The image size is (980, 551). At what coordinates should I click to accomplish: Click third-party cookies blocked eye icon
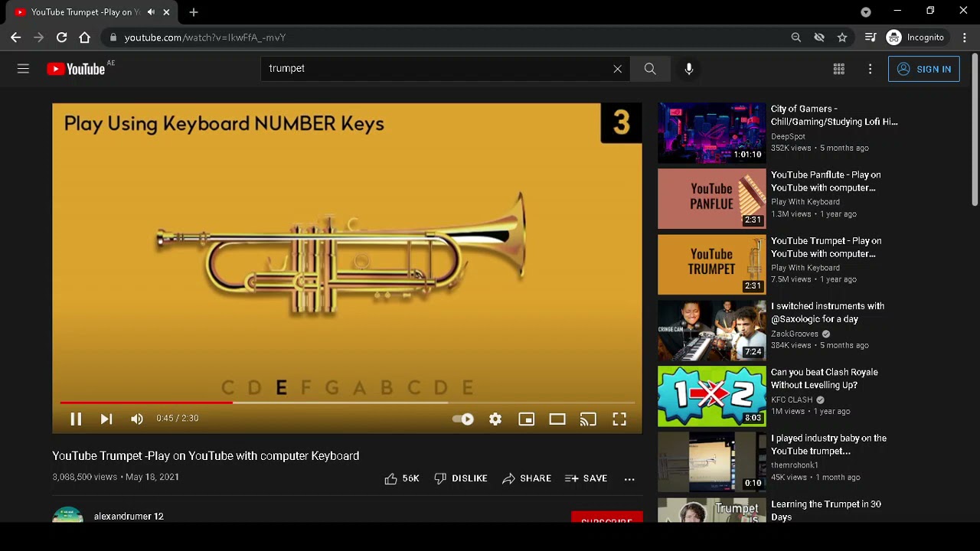coord(819,37)
